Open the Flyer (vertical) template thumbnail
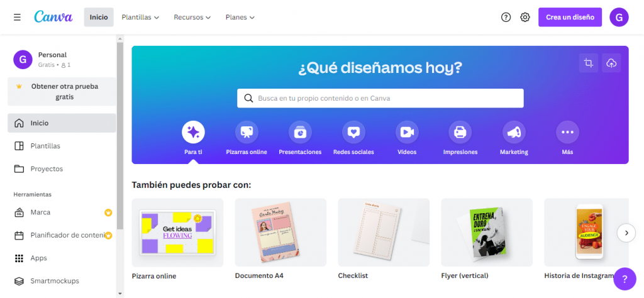This screenshot has height=298, width=644. 487,233
